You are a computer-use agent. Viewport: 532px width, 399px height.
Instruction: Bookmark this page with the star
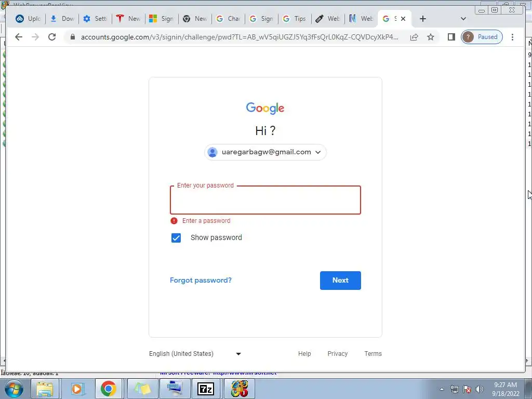[431, 37]
